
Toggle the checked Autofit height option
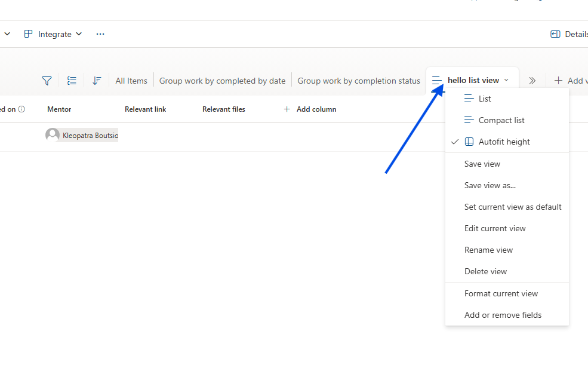[504, 142]
